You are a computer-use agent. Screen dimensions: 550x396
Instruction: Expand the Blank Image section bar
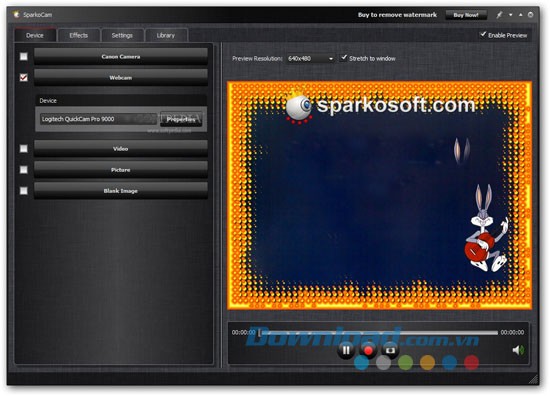(x=121, y=190)
